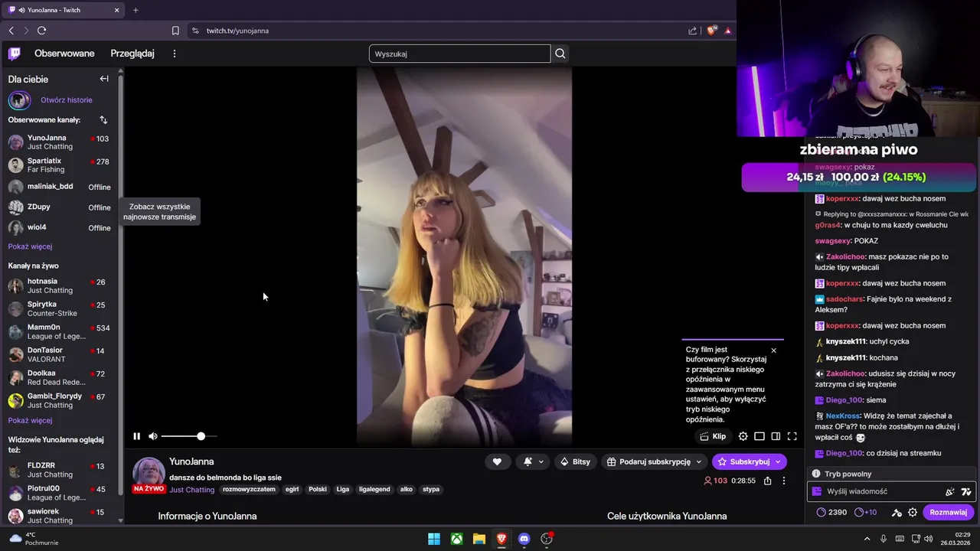Collapse the Dla ciebie sidebar arrow
The width and height of the screenshot is (980, 551).
click(104, 79)
